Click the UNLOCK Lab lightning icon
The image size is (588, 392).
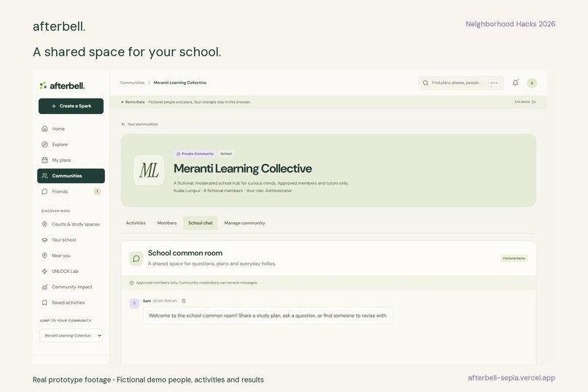click(x=45, y=272)
